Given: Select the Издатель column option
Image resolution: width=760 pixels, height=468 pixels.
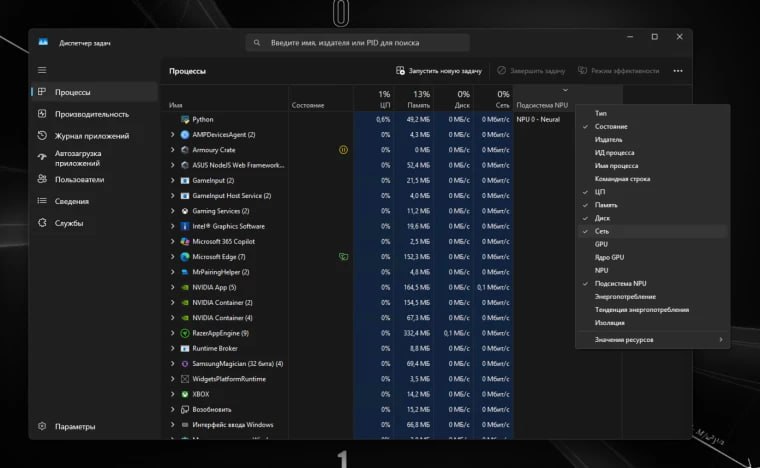Looking at the screenshot, I should 652,140.
